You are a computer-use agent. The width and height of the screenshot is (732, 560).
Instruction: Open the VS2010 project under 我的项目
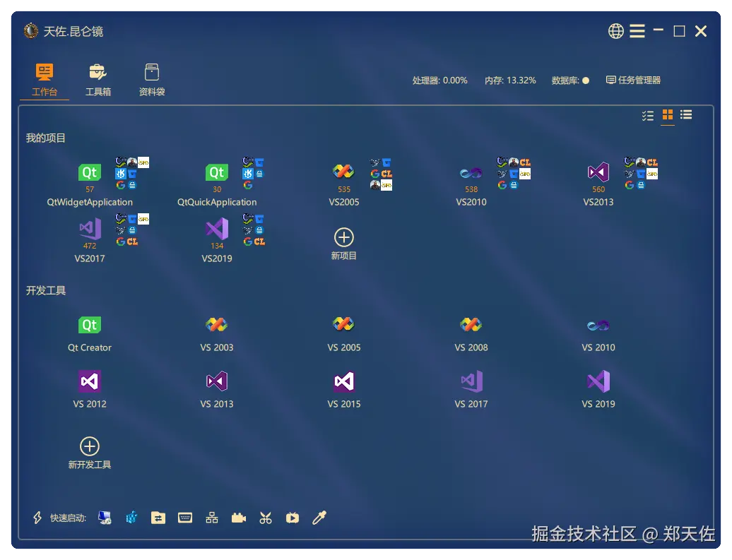pos(471,184)
